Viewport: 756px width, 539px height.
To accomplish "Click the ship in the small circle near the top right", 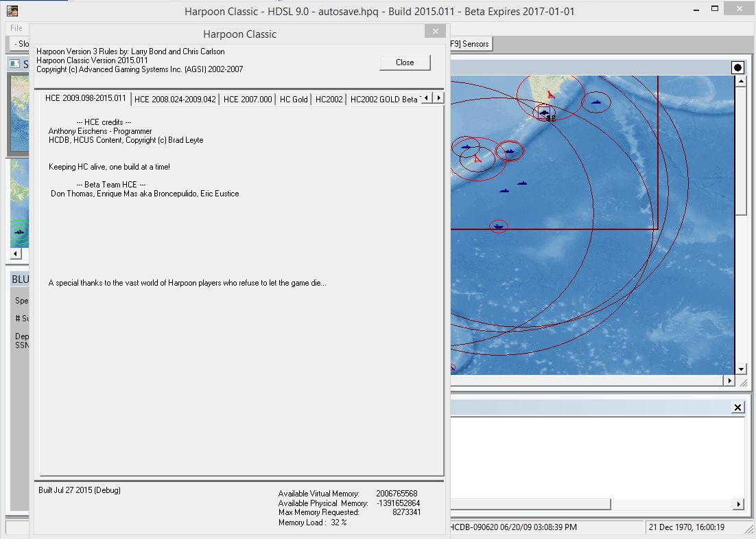I will [x=596, y=102].
